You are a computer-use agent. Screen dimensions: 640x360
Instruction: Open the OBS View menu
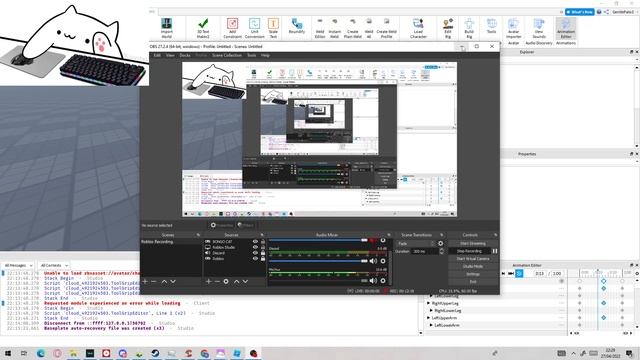[x=170, y=55]
